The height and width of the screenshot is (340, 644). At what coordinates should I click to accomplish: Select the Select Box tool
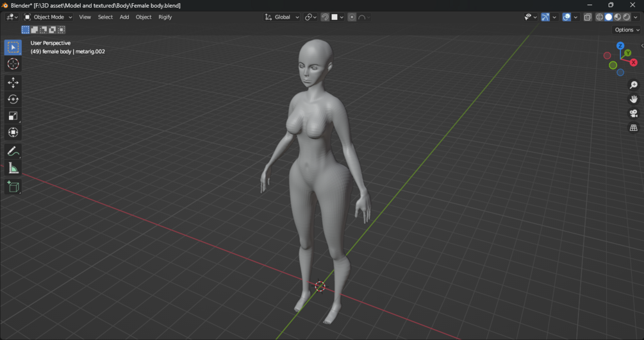13,47
